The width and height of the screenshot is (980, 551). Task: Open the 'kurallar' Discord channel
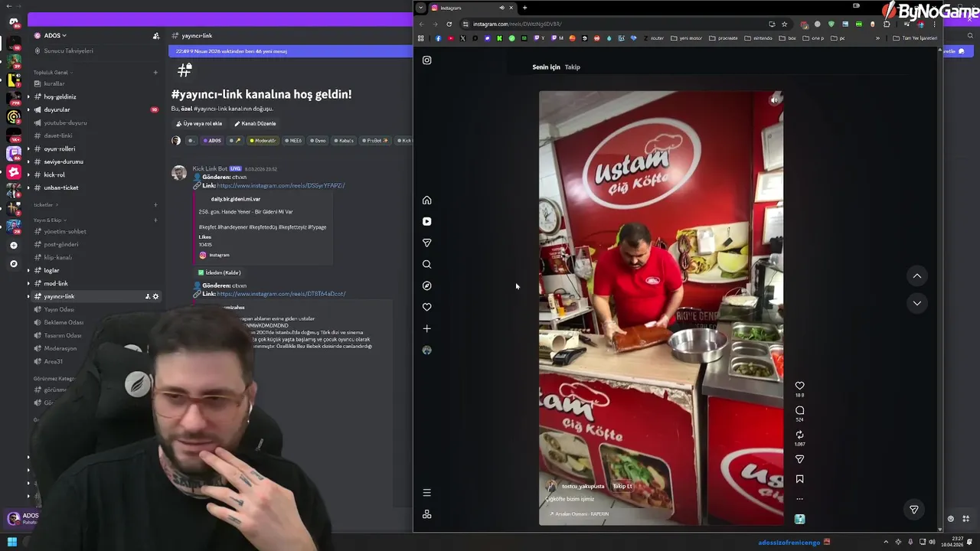tap(54, 83)
